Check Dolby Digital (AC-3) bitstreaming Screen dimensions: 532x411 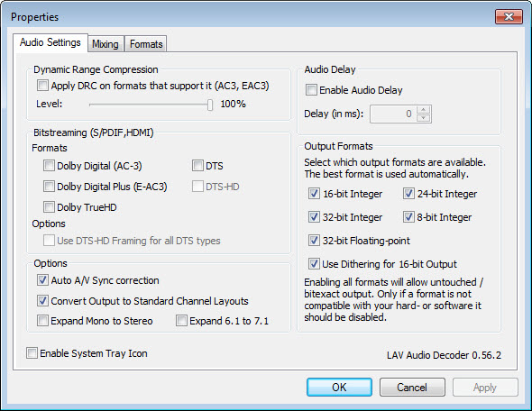pos(49,166)
